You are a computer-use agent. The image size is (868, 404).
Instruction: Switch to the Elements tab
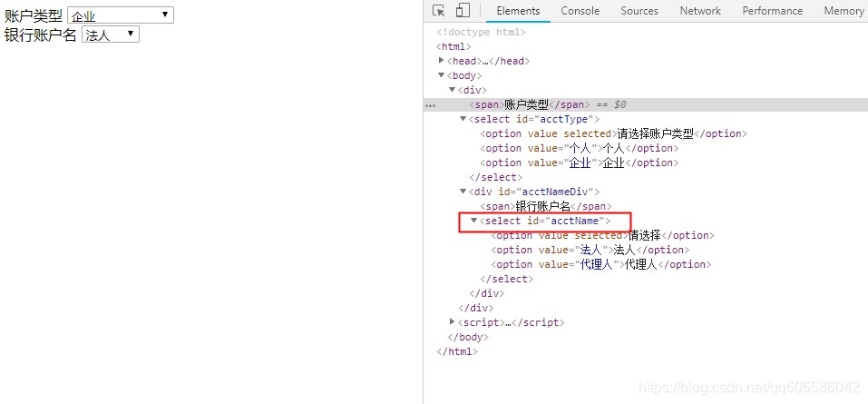518,11
